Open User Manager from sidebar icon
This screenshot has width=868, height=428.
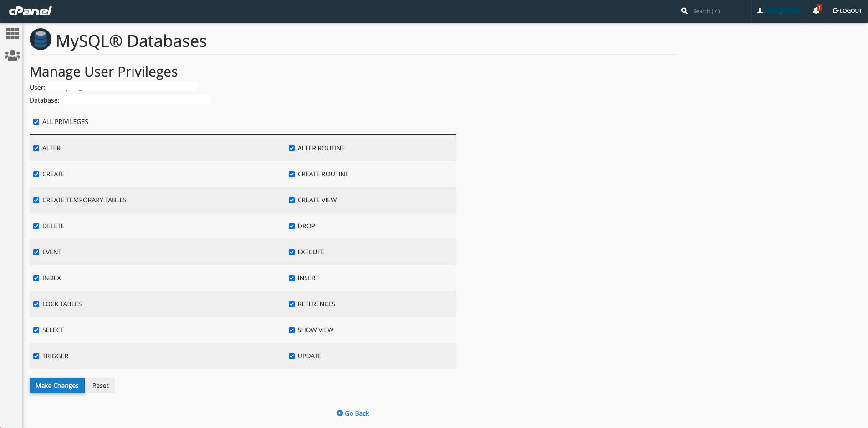point(12,56)
